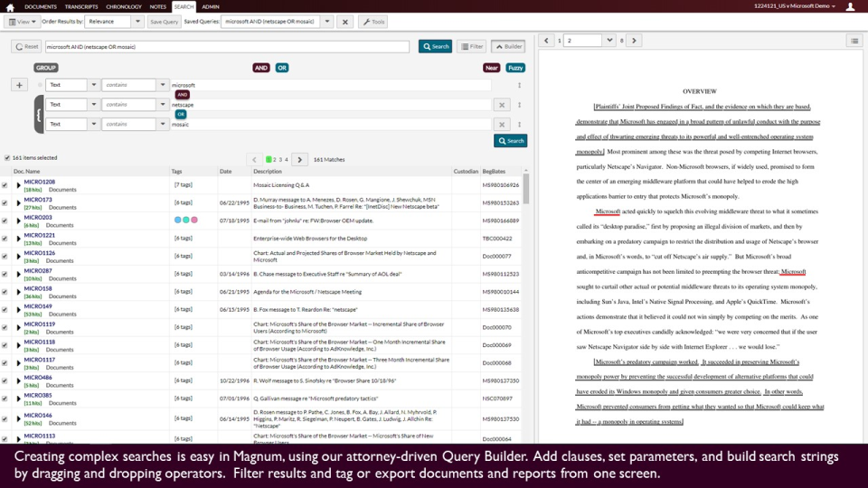
Task: Remove the mosaic clause
Action: pos(502,125)
